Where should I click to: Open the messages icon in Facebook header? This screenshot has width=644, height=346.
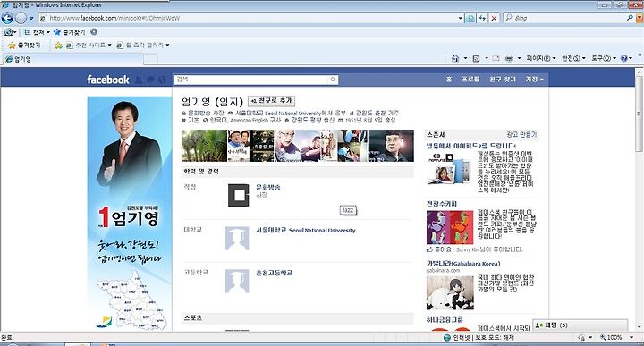pyautogui.click(x=150, y=80)
